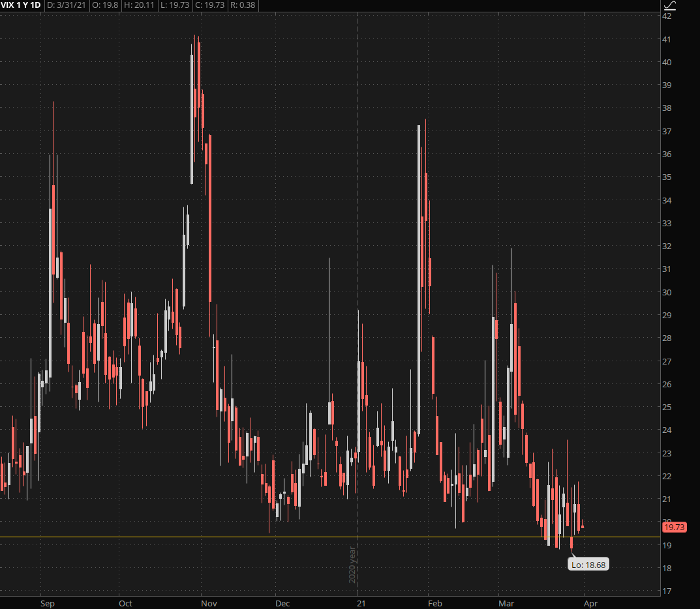The width and height of the screenshot is (700, 609).
Task: Click the 2020 year vertical marker label
Action: [x=352, y=564]
